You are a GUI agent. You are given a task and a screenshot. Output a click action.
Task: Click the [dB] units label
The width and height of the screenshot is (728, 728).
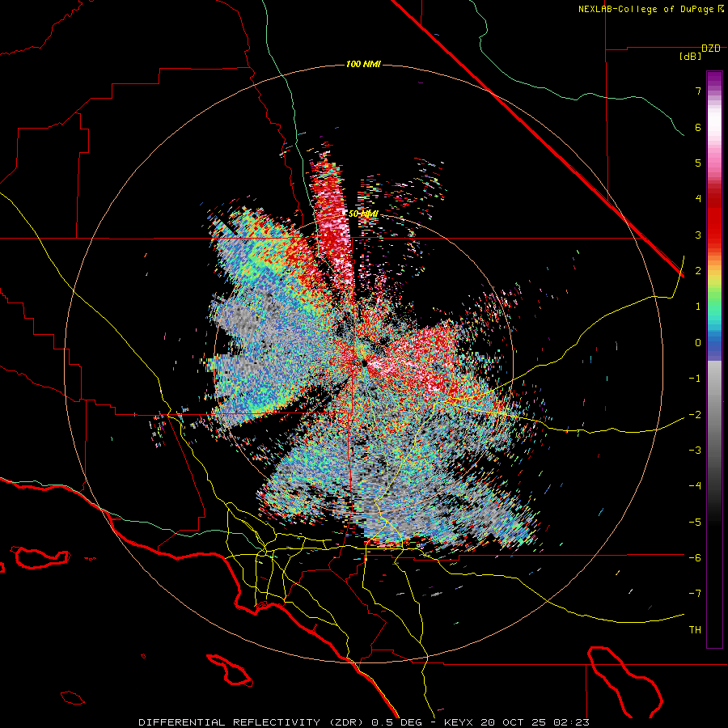coord(691,56)
